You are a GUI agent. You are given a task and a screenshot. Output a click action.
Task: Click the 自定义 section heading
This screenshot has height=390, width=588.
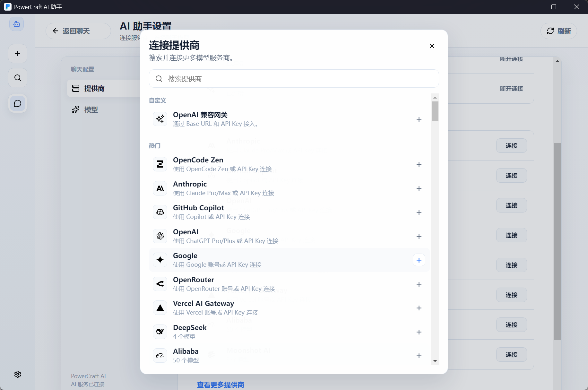pos(157,100)
